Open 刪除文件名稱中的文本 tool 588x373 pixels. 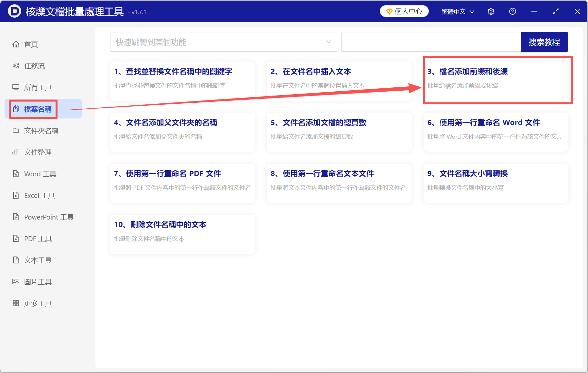coord(182,234)
